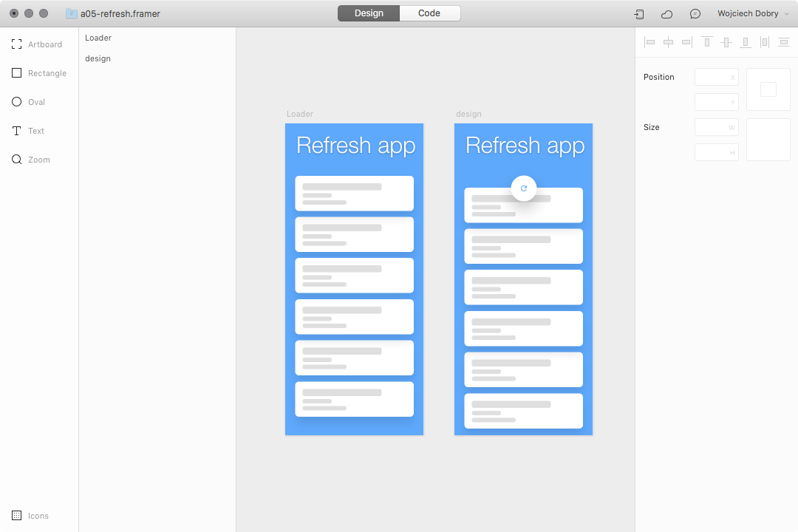Center selection horizontally
Viewport: 798px width, 532px height.
668,42
